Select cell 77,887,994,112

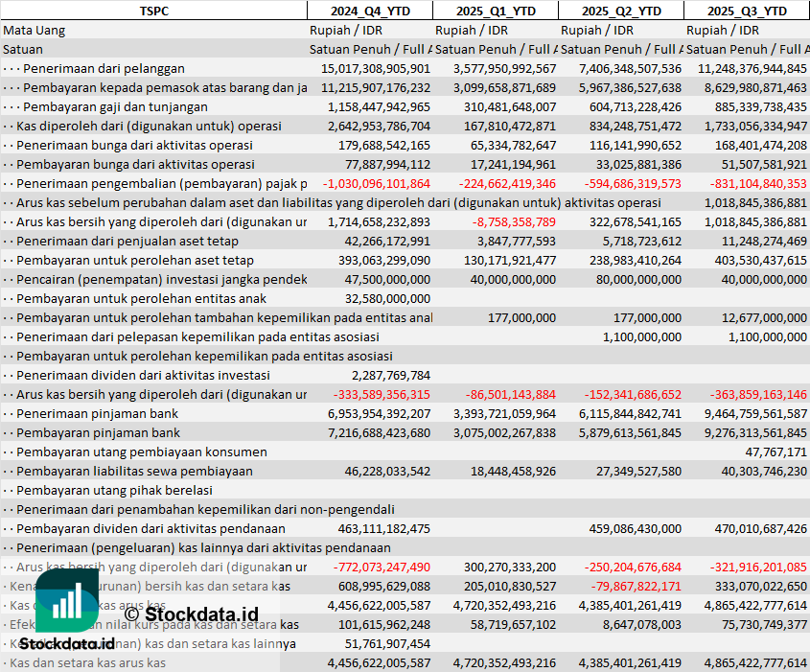(x=387, y=164)
